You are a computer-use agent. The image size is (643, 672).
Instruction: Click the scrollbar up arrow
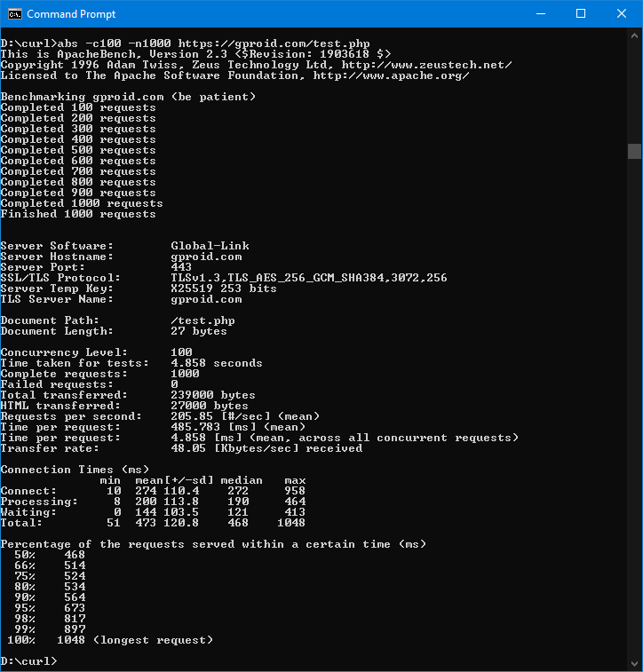click(x=634, y=35)
